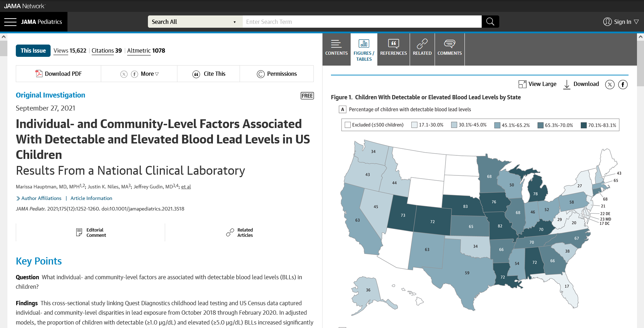Click the magnifying glass search button
644x328 pixels.
(x=490, y=22)
